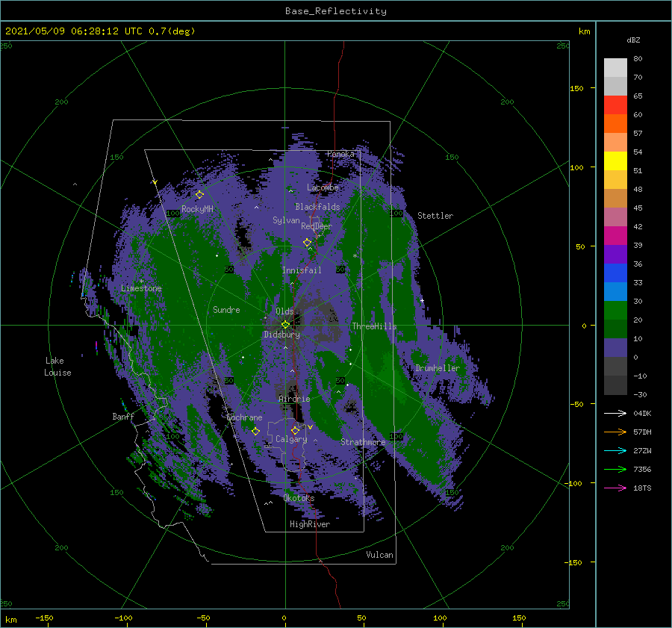Click the 80 value on the dBZ scale
This screenshot has width=672, height=628.
click(x=638, y=58)
